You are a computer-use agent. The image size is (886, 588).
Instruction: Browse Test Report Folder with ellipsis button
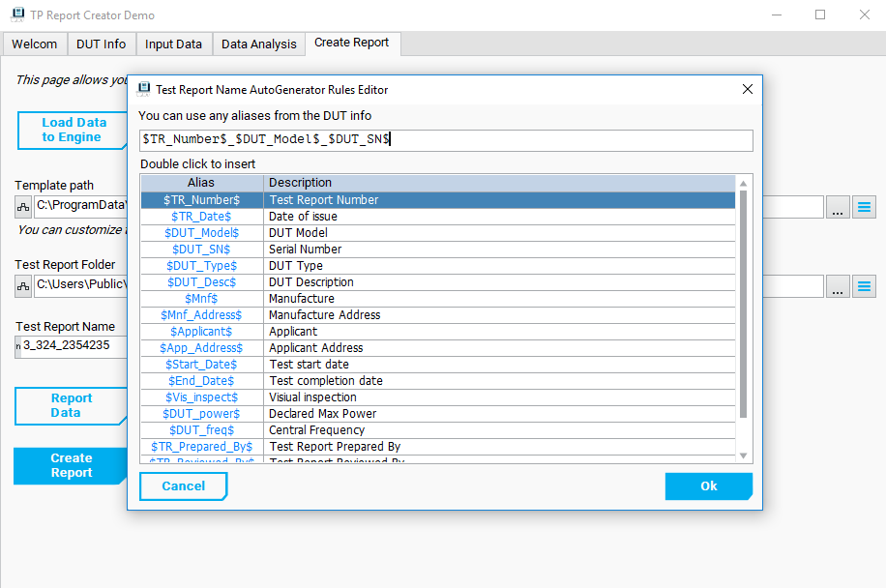pyautogui.click(x=838, y=286)
